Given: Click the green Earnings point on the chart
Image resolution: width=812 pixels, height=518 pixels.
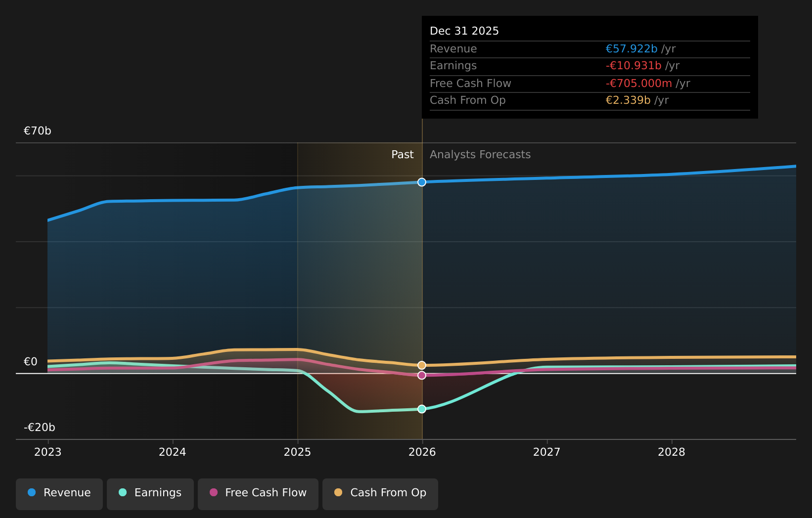Looking at the screenshot, I should click(421, 409).
